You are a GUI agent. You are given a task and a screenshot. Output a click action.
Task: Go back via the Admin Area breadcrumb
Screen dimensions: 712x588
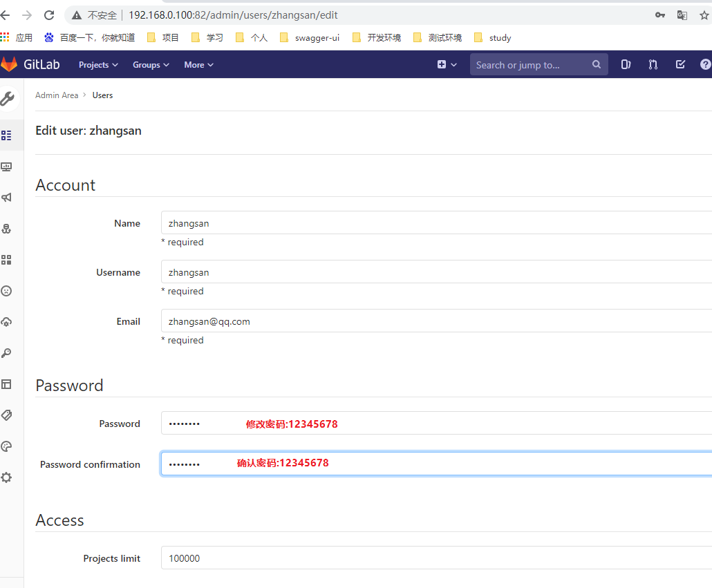pyautogui.click(x=57, y=95)
